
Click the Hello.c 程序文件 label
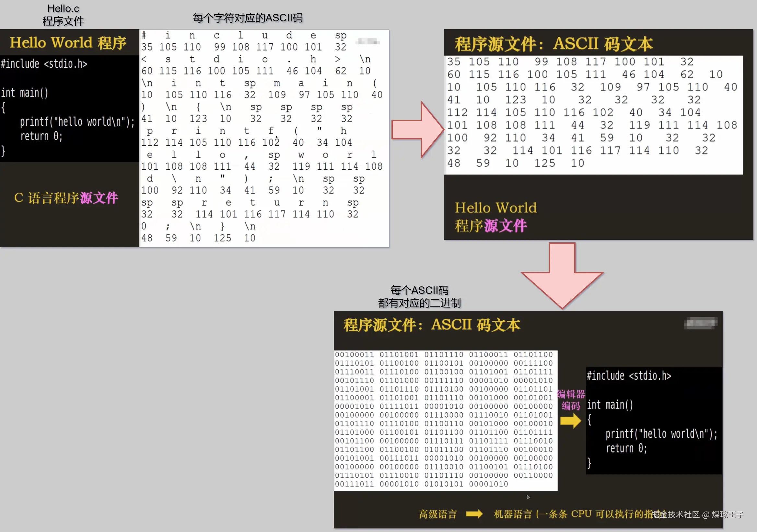[63, 15]
